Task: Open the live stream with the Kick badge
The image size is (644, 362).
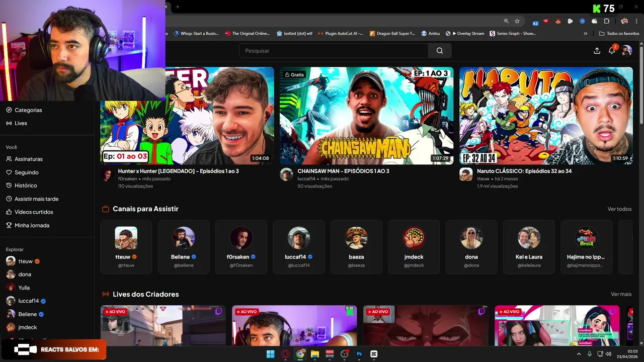Action: point(294,326)
